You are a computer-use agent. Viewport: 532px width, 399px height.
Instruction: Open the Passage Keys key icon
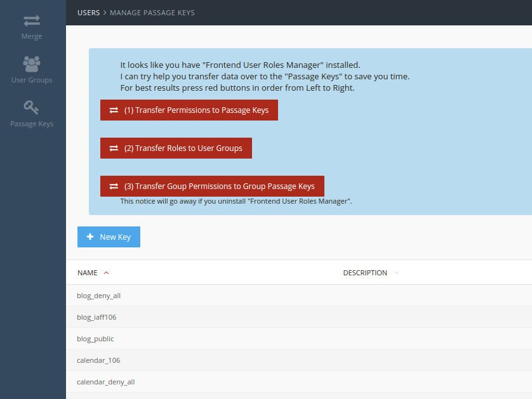[x=31, y=107]
